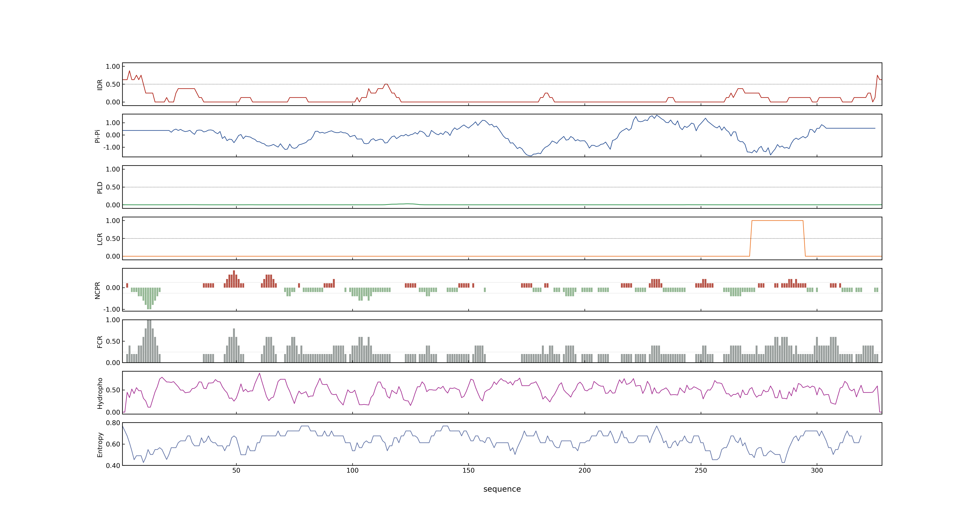Click the 0.50 tick on the LCR axis
Viewport: 980px width, 523px height.
[x=113, y=238]
